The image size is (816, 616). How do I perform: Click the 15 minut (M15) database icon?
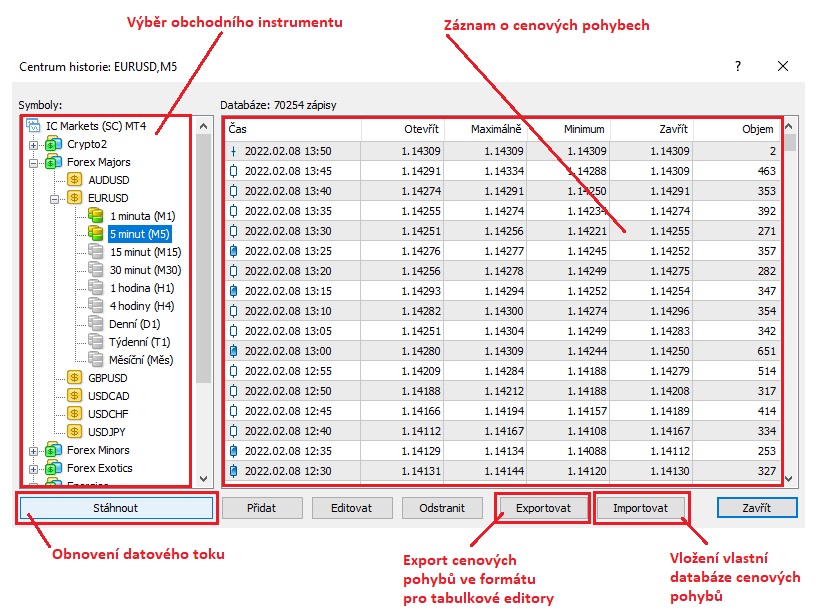(x=96, y=252)
